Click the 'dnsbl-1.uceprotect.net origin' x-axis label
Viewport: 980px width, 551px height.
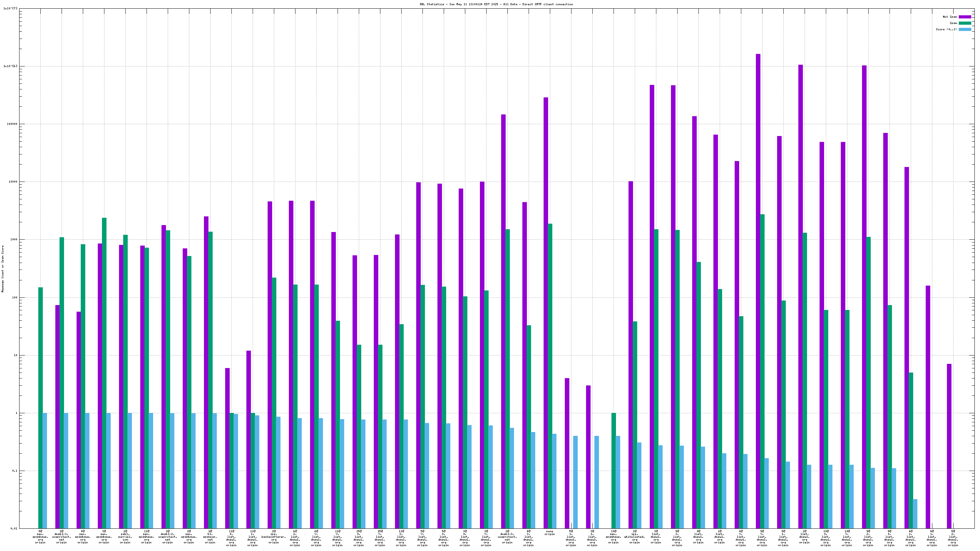coord(62,536)
